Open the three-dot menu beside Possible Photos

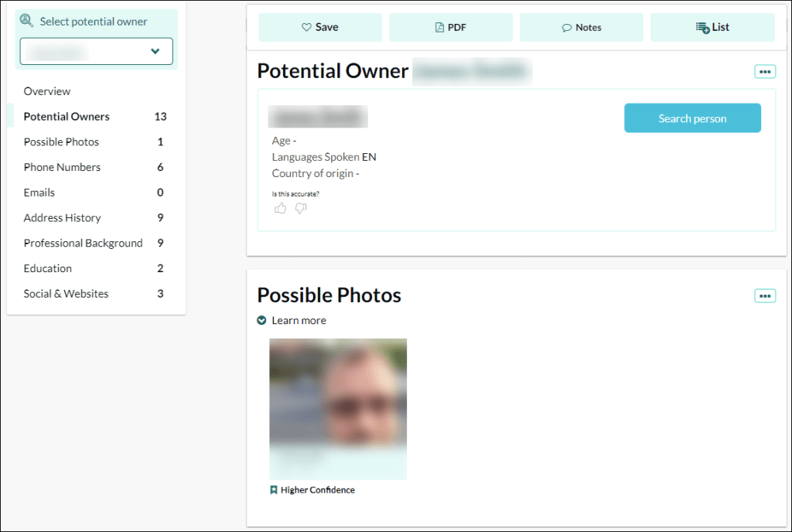(x=765, y=296)
